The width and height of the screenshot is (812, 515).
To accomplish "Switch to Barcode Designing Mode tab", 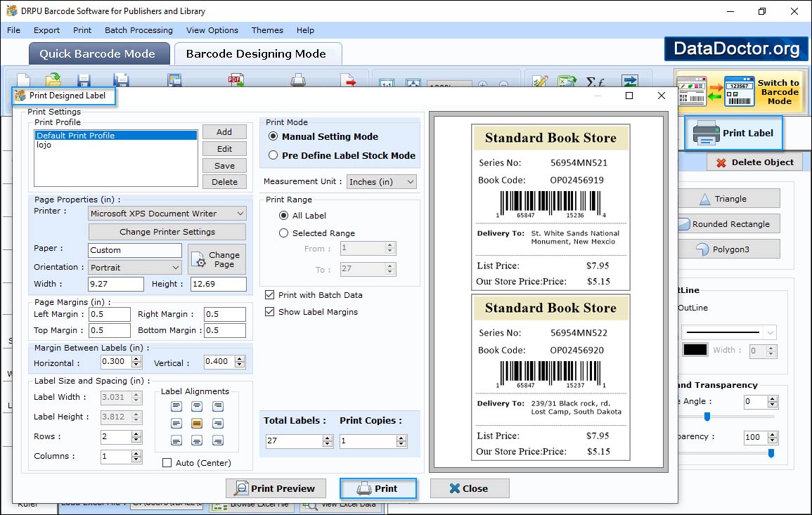I will (x=257, y=54).
